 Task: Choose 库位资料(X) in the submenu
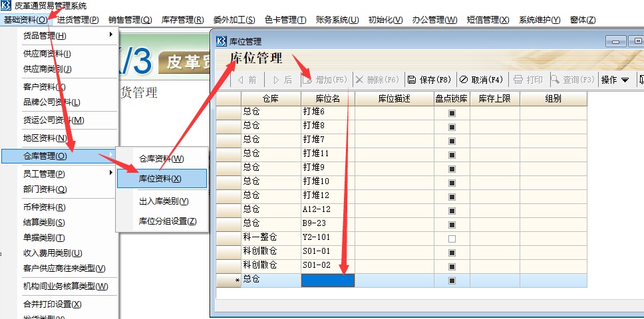click(162, 178)
